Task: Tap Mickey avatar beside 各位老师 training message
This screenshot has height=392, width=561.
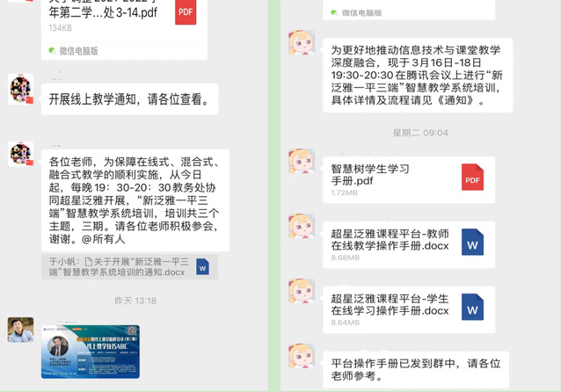Action: 21,154
